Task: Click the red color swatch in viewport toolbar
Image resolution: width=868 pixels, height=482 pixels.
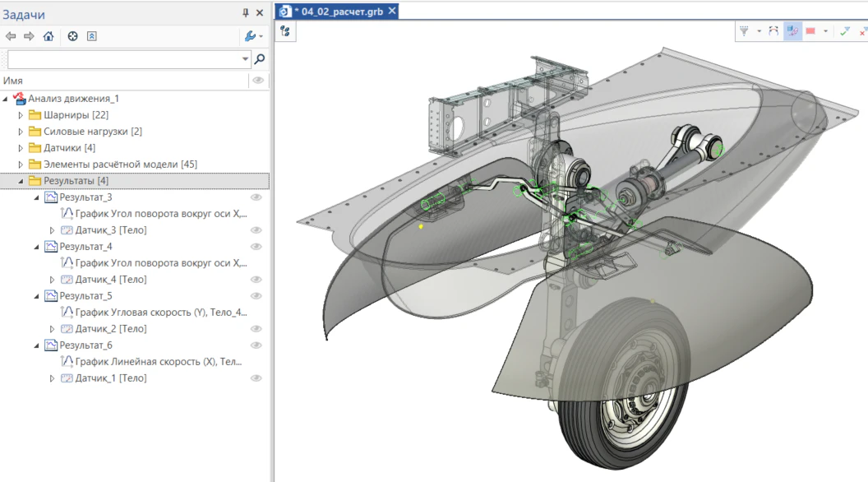Action: coord(810,31)
